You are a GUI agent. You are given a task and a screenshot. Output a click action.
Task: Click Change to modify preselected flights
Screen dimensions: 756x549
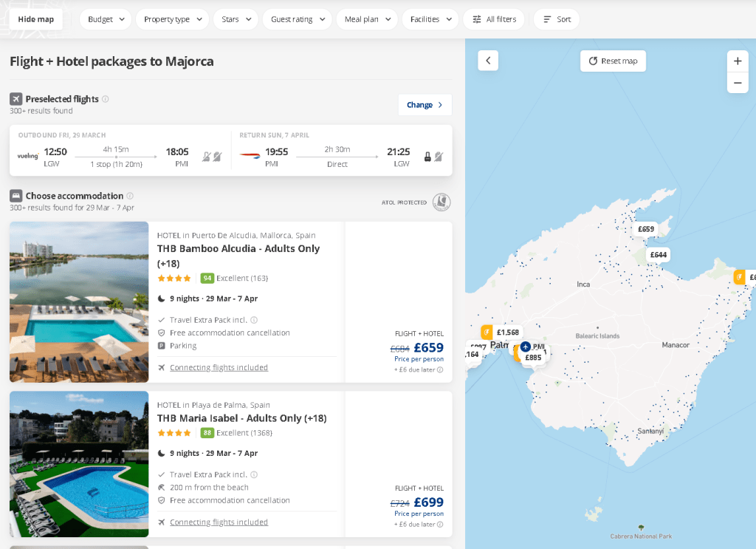425,105
